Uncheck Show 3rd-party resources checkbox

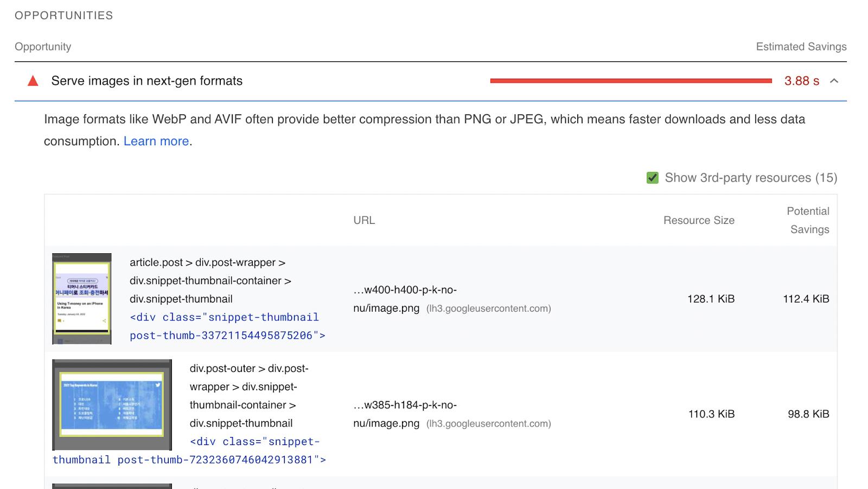(653, 178)
